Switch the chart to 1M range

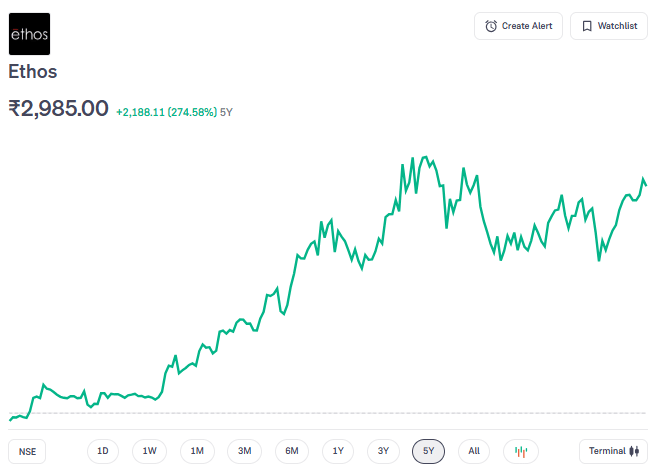click(x=197, y=451)
